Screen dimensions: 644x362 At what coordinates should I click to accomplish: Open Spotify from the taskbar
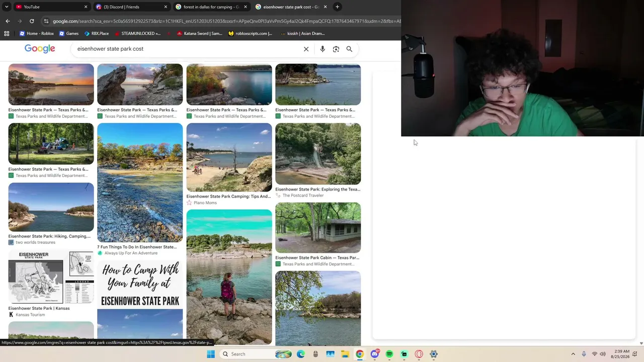pos(389,354)
